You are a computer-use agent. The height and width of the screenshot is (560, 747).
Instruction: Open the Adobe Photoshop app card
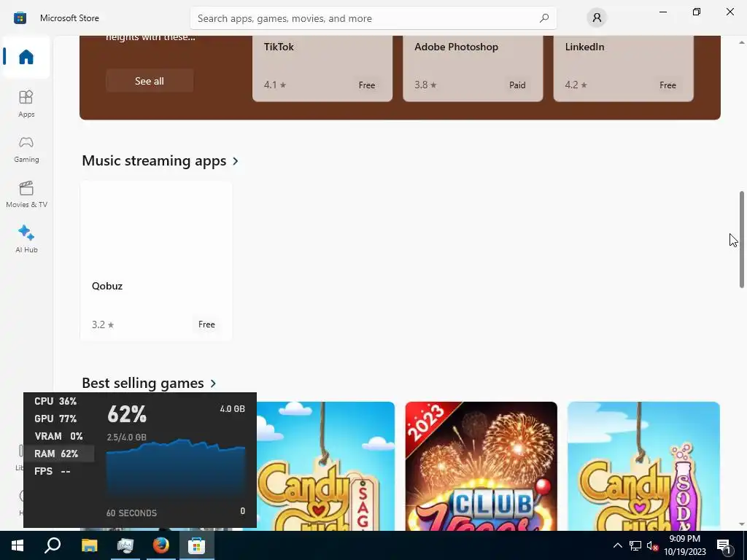point(473,69)
